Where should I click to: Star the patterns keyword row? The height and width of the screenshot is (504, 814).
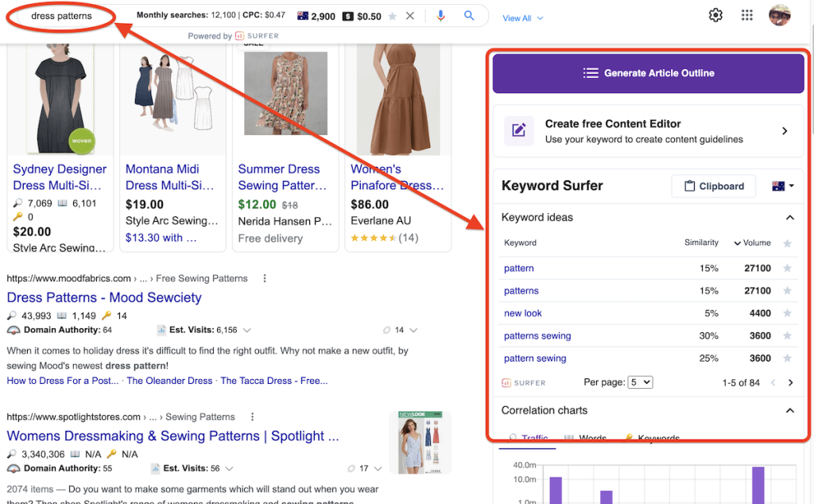tap(787, 291)
